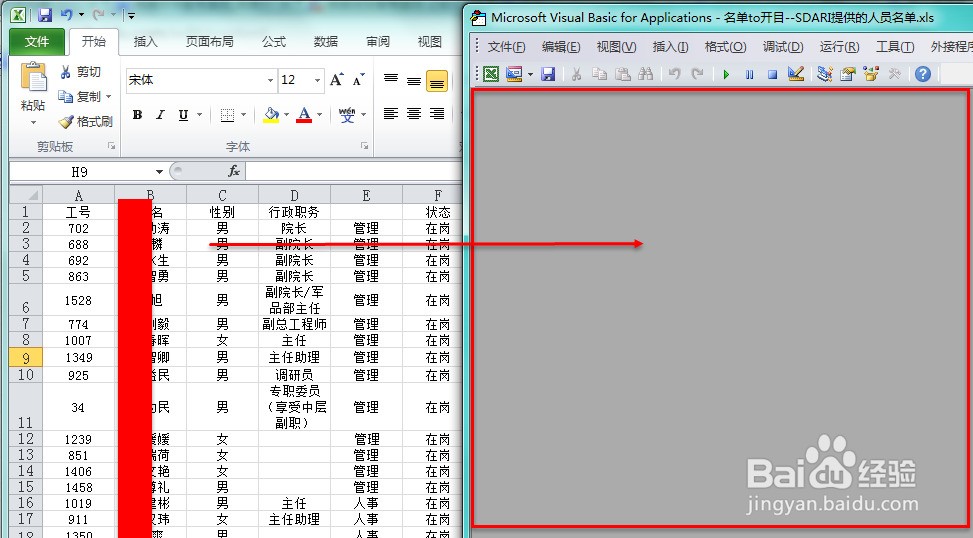Switch to the 视图 ribbon tab
Viewport: 973px width, 538px height.
(429, 42)
